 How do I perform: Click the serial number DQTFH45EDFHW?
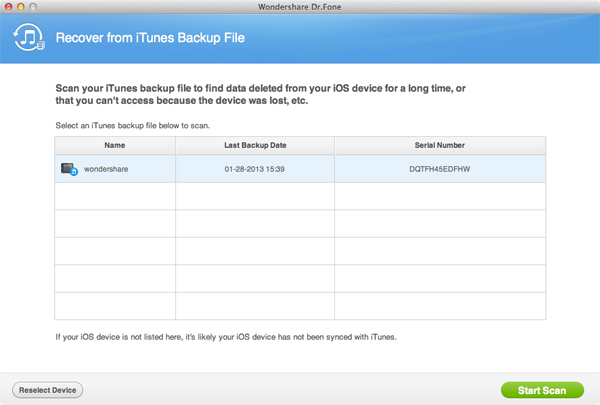pyautogui.click(x=440, y=169)
